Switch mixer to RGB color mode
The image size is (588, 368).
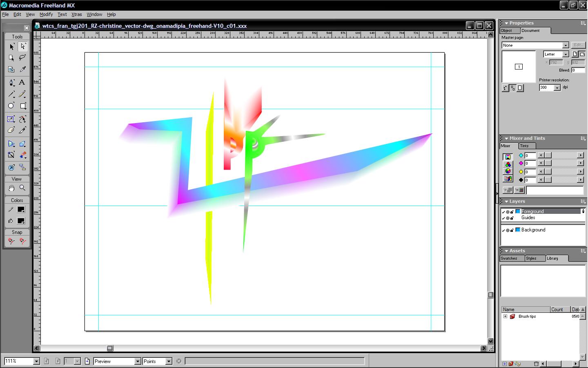508,164
